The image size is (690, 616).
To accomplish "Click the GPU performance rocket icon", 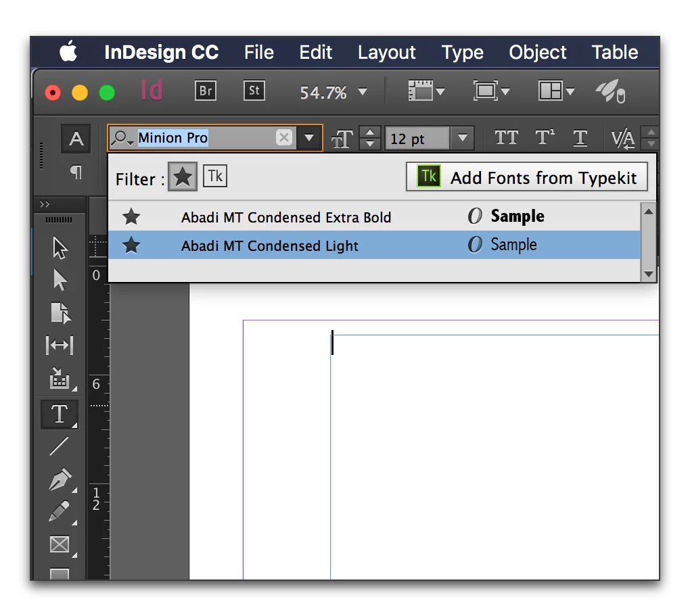I will (x=611, y=91).
